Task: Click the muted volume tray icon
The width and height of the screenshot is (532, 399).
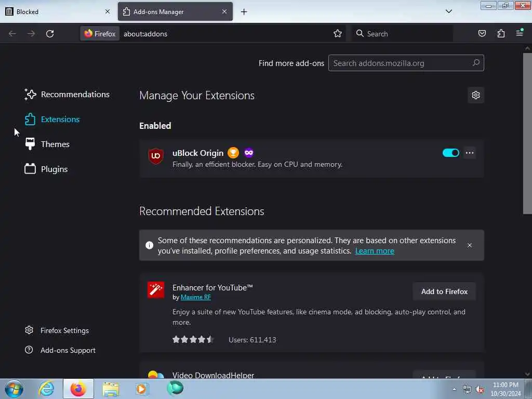Action: coord(480,390)
